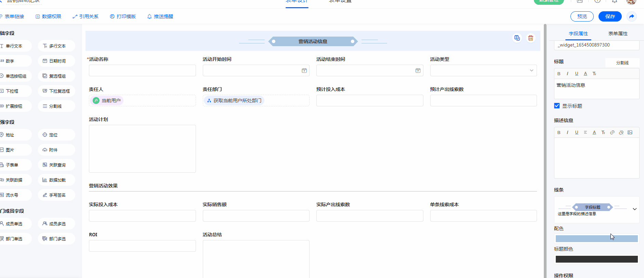Image resolution: width=644 pixels, height=278 pixels.
Task: Select the 字段属性 tab
Action: pyautogui.click(x=578, y=34)
